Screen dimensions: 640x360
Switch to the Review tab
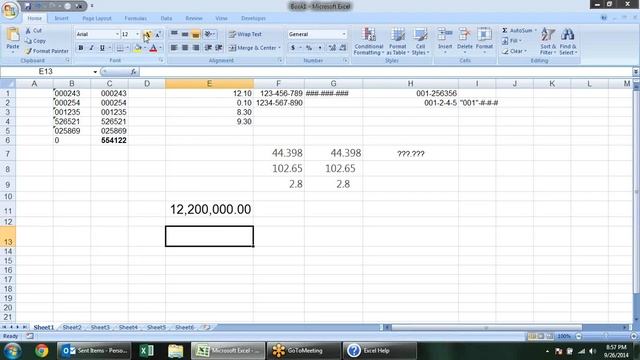194,18
